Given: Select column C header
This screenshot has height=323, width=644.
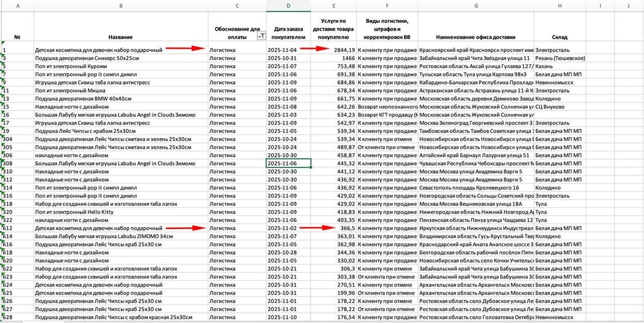Looking at the screenshot, I should click(237, 5).
